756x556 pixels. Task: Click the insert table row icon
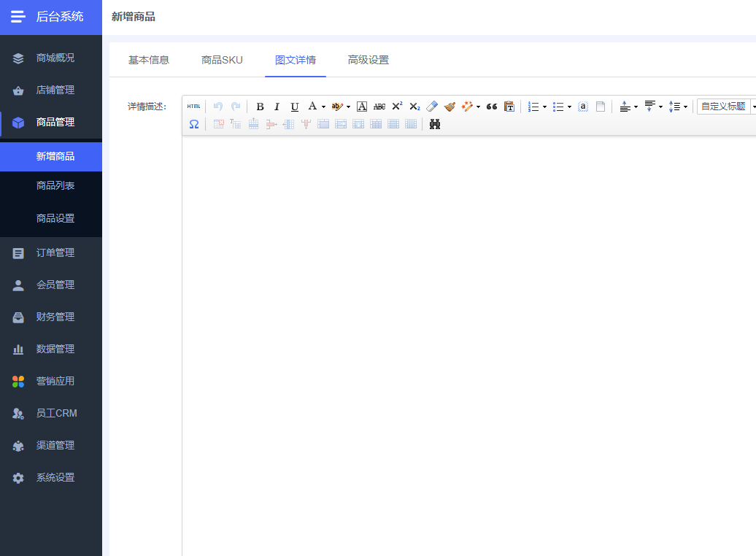click(254, 125)
